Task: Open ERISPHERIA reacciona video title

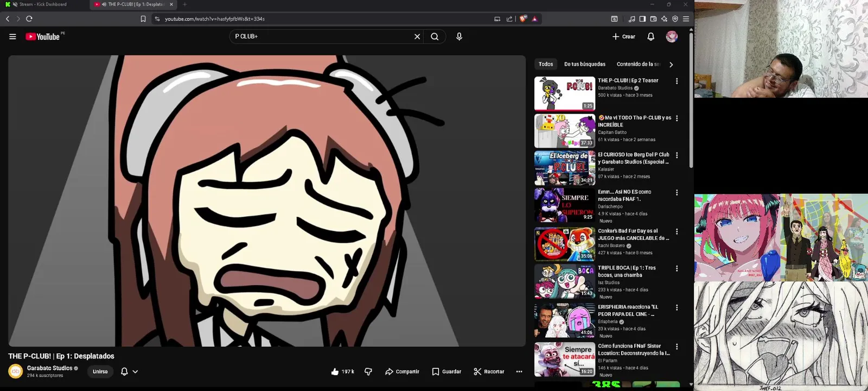Action: point(628,311)
